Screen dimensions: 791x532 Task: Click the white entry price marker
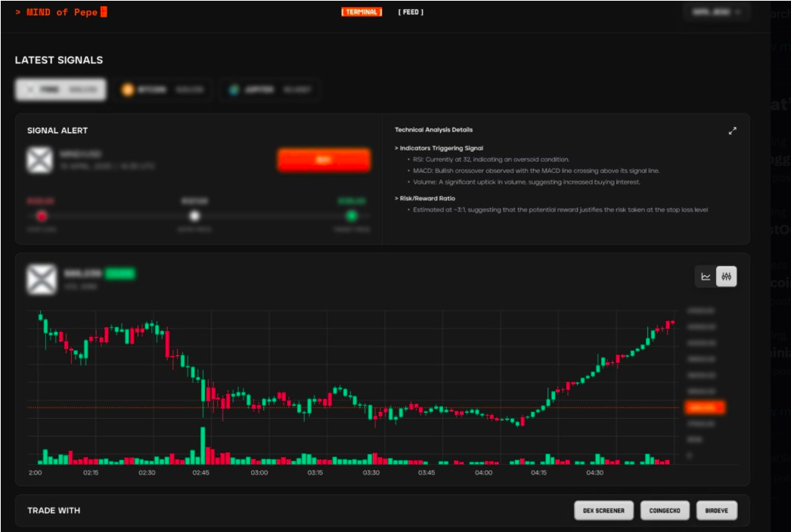(194, 216)
